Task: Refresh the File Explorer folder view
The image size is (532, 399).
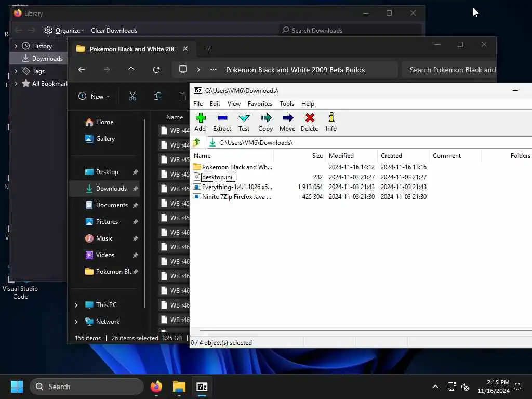Action: 156,70
